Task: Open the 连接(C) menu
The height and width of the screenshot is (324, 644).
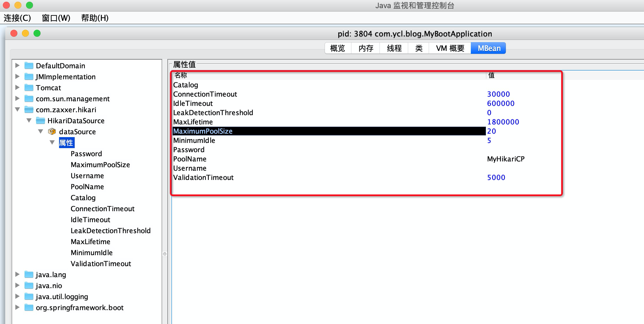Action: [x=17, y=18]
